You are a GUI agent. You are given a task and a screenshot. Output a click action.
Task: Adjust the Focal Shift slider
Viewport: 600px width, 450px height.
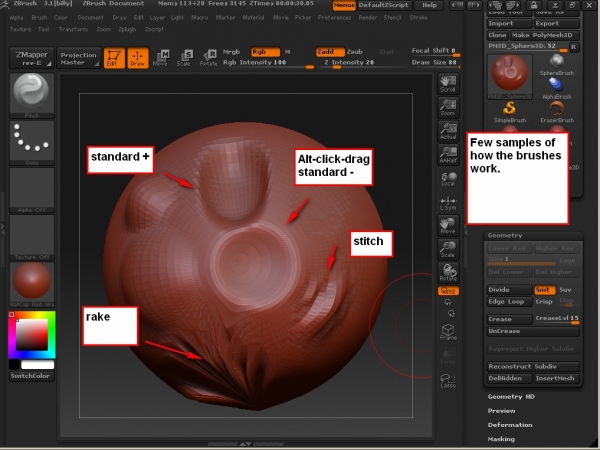pos(435,51)
